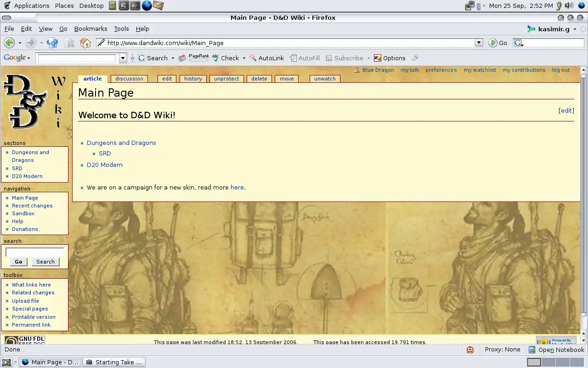This screenshot has height=368, width=588.
Task: Open the spell Check dropdown arrow
Action: pos(244,58)
